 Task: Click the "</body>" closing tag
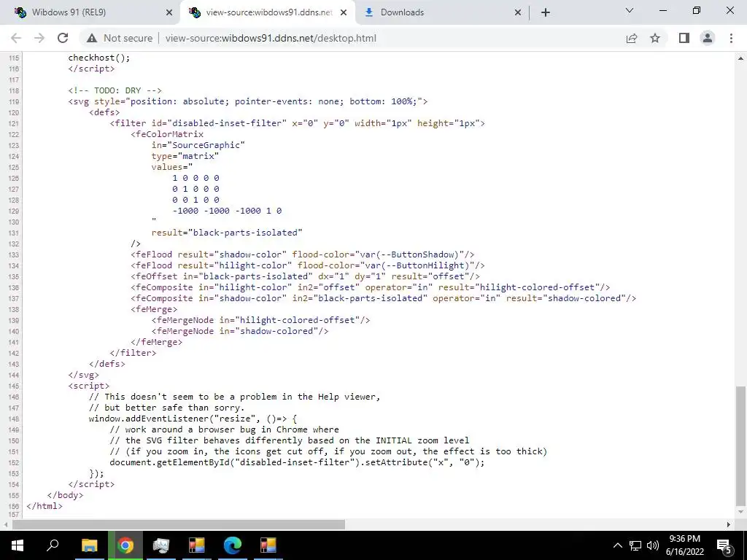[x=65, y=495]
